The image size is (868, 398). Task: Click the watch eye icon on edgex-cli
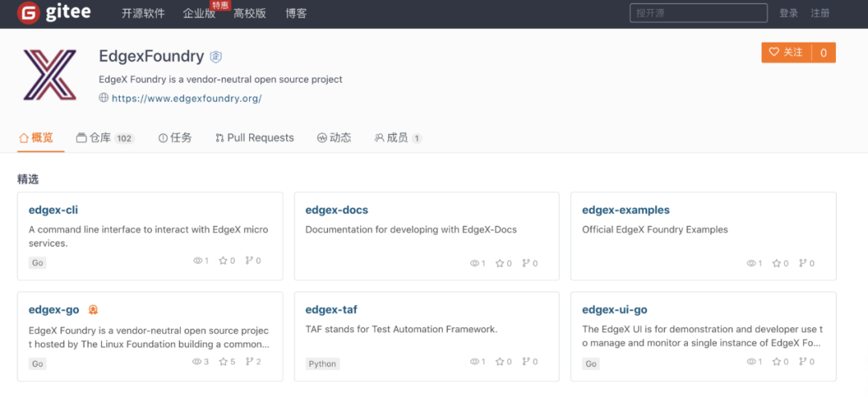coord(198,261)
